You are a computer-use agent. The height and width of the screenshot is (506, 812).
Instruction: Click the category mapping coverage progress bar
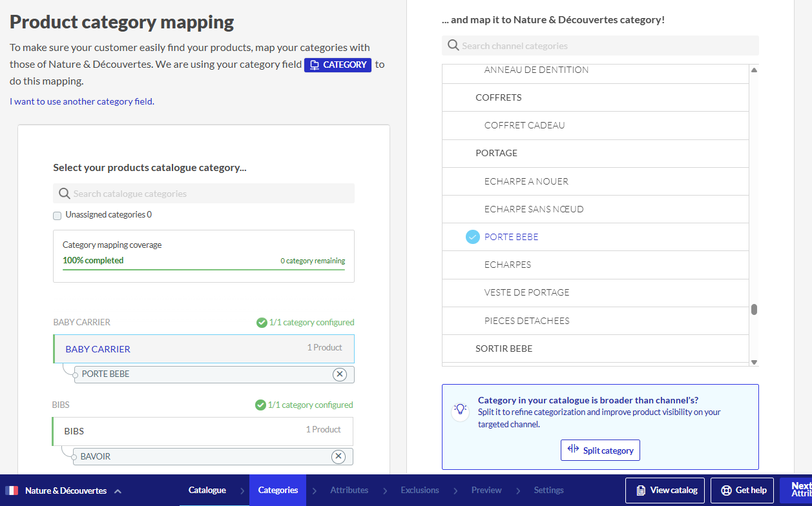(203, 268)
